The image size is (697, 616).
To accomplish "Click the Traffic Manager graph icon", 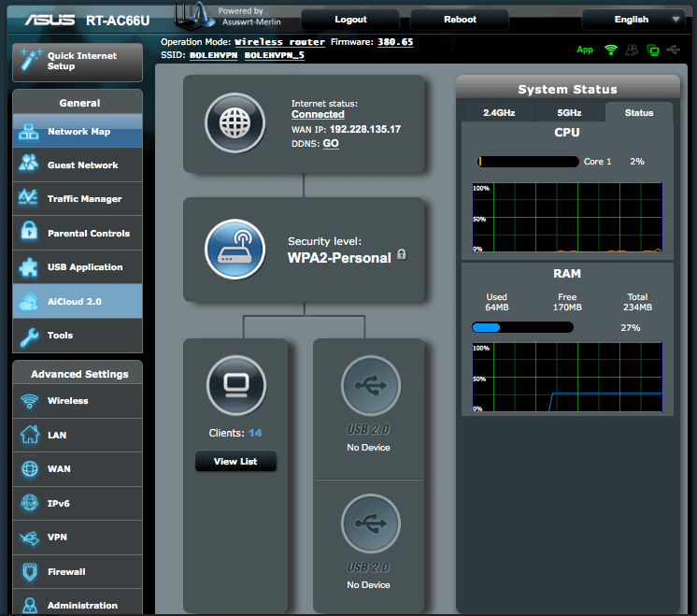I will [x=28, y=196].
